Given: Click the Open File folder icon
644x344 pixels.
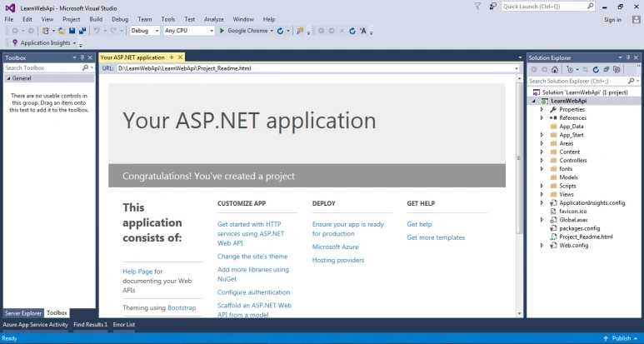Looking at the screenshot, I should point(62,31).
